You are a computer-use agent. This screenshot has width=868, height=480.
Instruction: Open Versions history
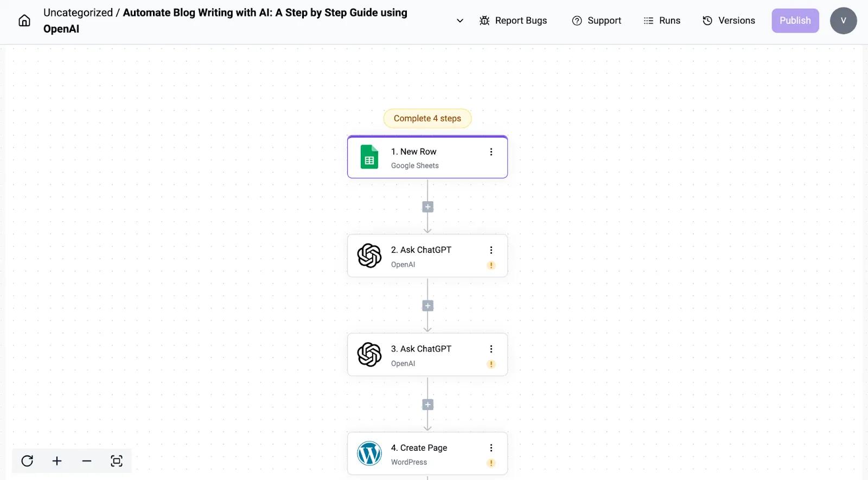[729, 21]
